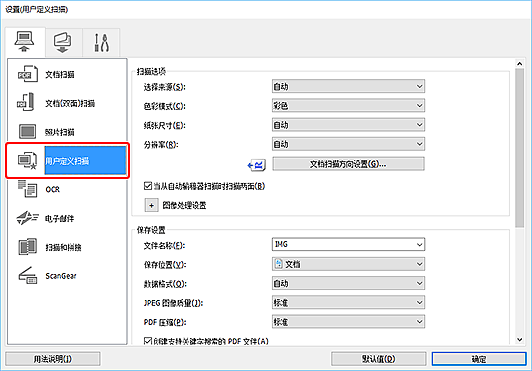532x371 pixels.
Task: Open the 分辨率 resolution dropdown
Action: [x=348, y=144]
